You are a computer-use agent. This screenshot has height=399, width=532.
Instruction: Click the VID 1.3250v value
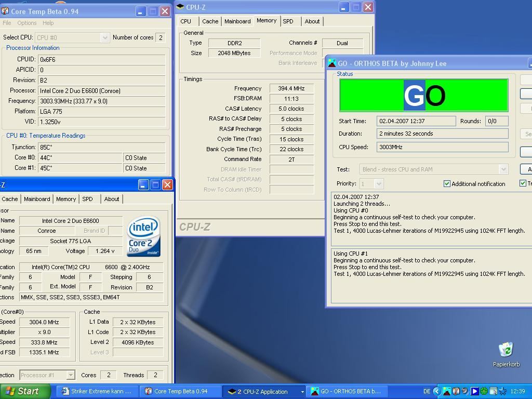click(x=101, y=122)
